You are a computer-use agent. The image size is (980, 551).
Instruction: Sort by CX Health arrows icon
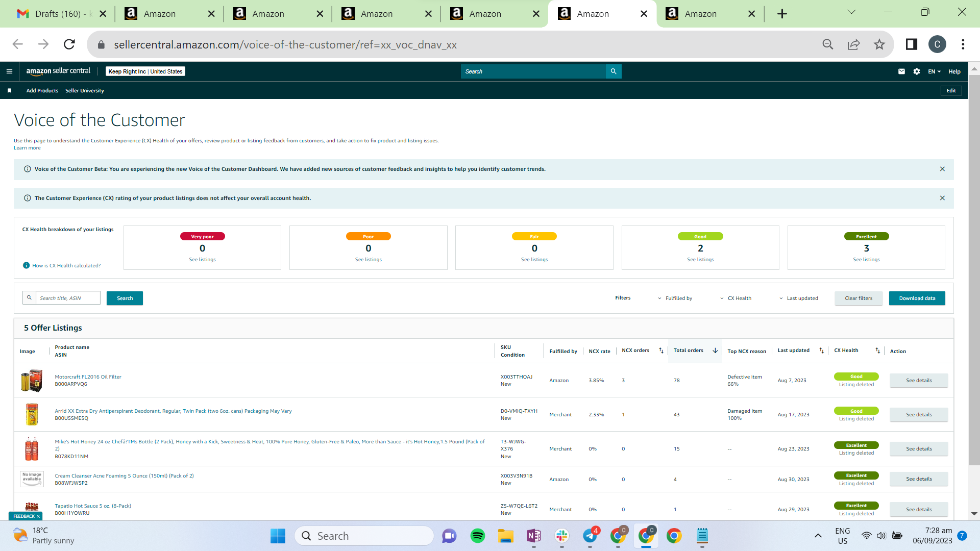click(x=878, y=350)
